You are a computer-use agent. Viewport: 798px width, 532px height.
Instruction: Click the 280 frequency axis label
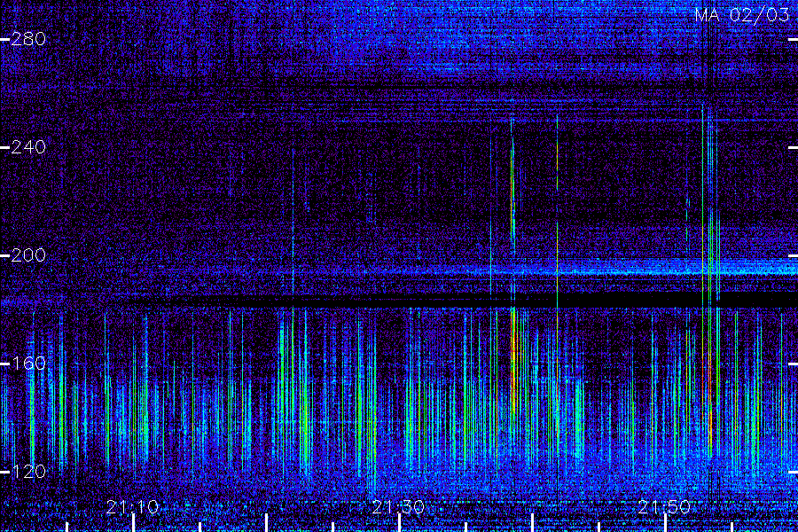pyautogui.click(x=28, y=39)
